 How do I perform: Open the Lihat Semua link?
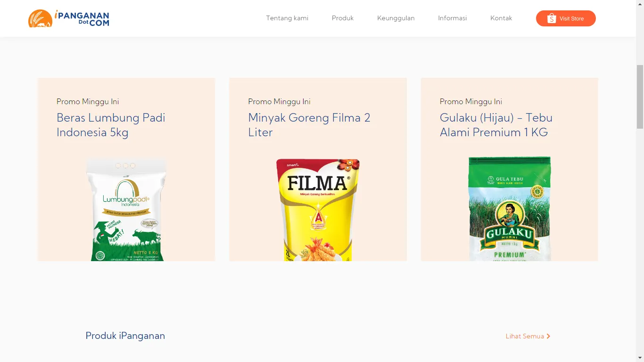(528, 336)
